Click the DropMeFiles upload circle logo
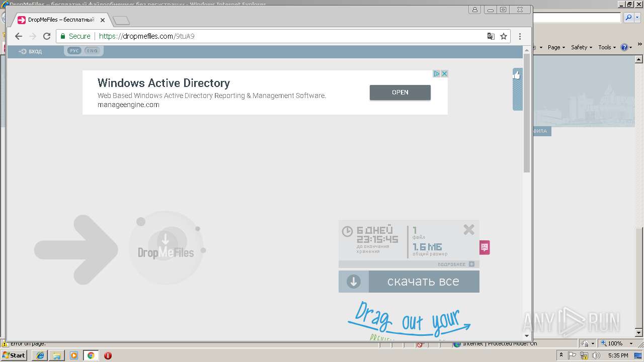644x362 pixels. (166, 248)
